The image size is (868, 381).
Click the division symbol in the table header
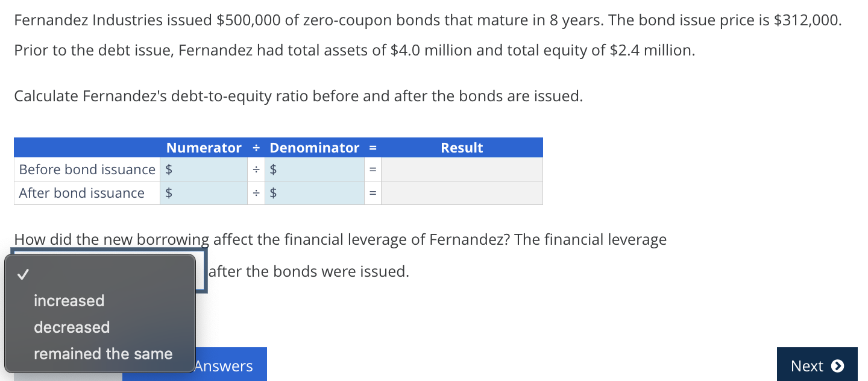pyautogui.click(x=257, y=147)
